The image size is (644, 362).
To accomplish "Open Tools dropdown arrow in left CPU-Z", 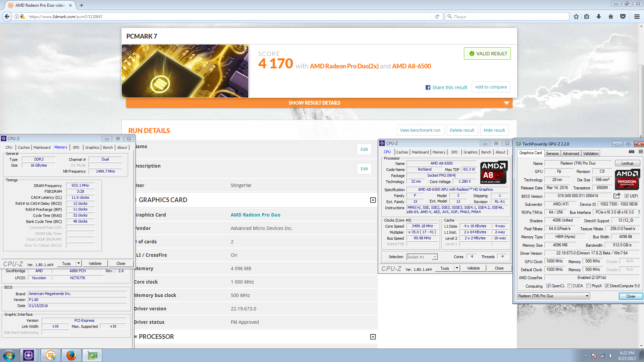I will click(78, 263).
